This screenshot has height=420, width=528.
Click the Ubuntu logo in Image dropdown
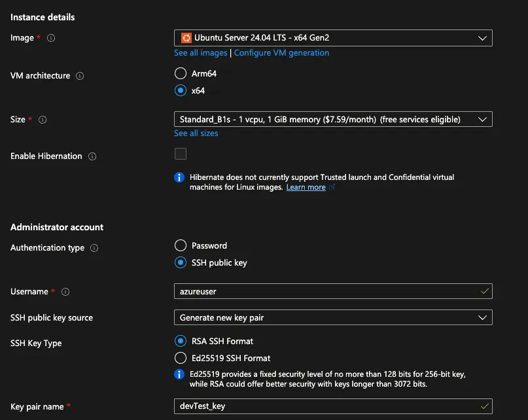tap(186, 38)
